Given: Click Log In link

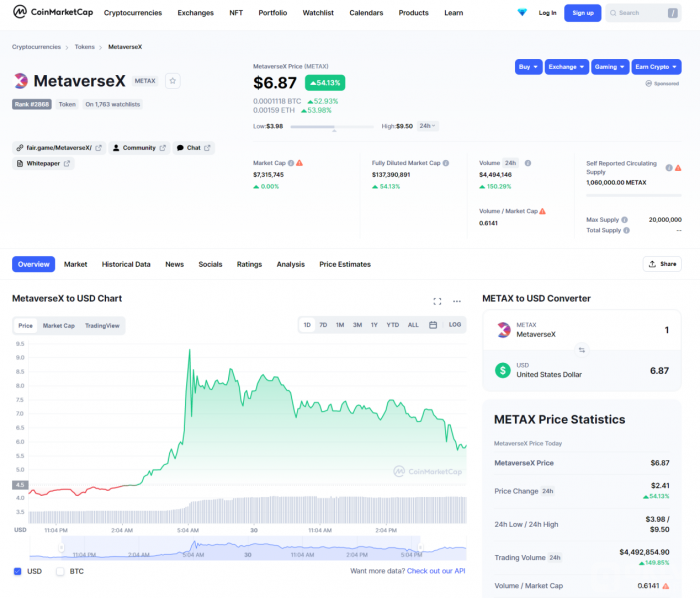Looking at the screenshot, I should coord(547,13).
